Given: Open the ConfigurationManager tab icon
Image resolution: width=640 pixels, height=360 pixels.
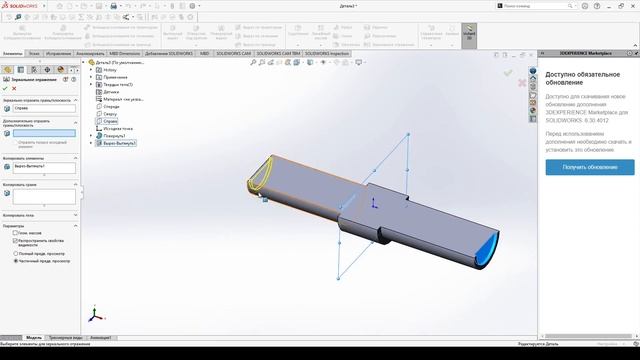Looking at the screenshot, I should (x=34, y=70).
